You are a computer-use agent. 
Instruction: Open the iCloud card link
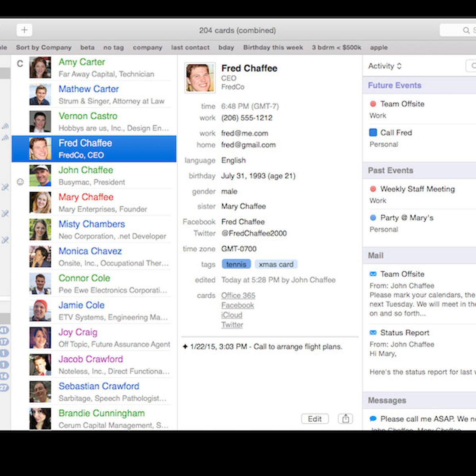(232, 315)
